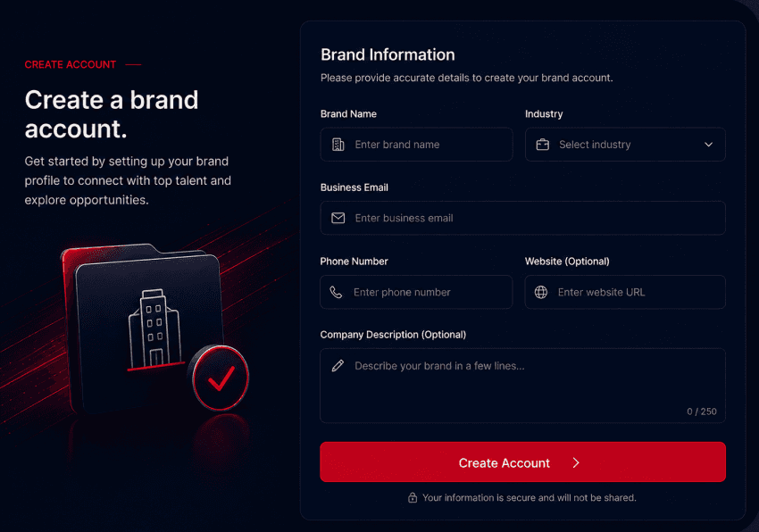Click the phone handset icon

coord(336,292)
